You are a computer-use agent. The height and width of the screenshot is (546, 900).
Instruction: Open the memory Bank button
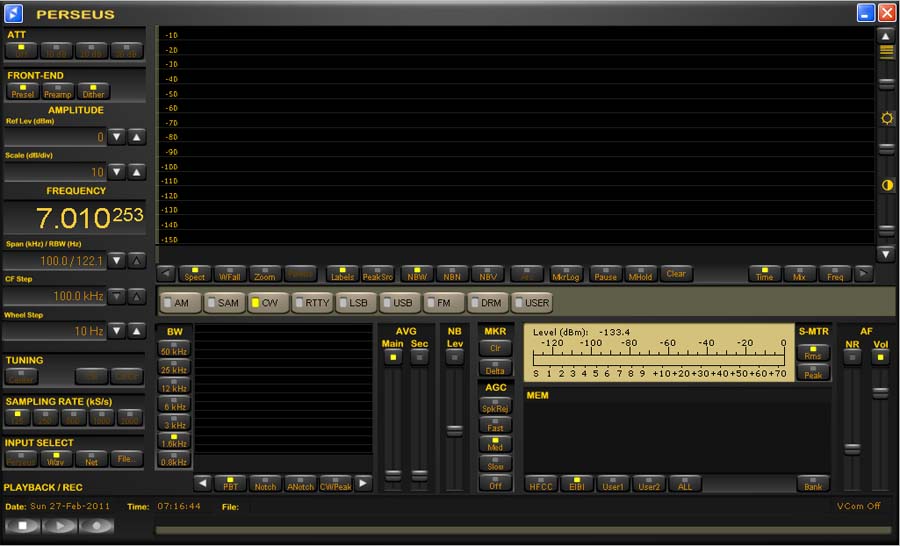click(x=813, y=483)
